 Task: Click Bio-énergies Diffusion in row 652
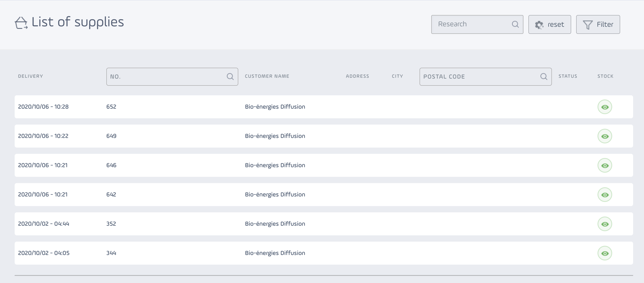tap(275, 107)
